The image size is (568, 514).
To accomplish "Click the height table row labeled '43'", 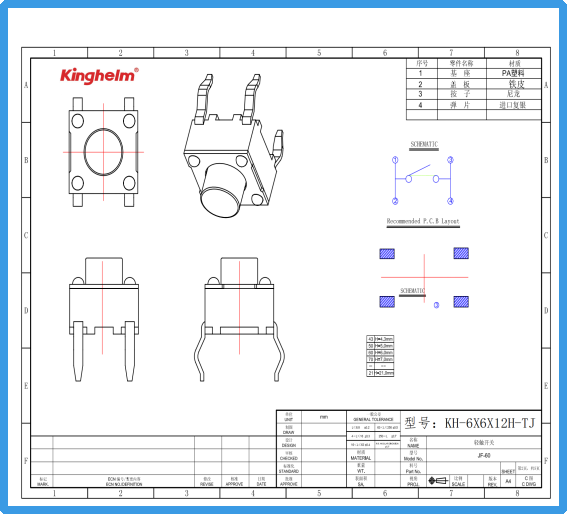I will pos(380,339).
